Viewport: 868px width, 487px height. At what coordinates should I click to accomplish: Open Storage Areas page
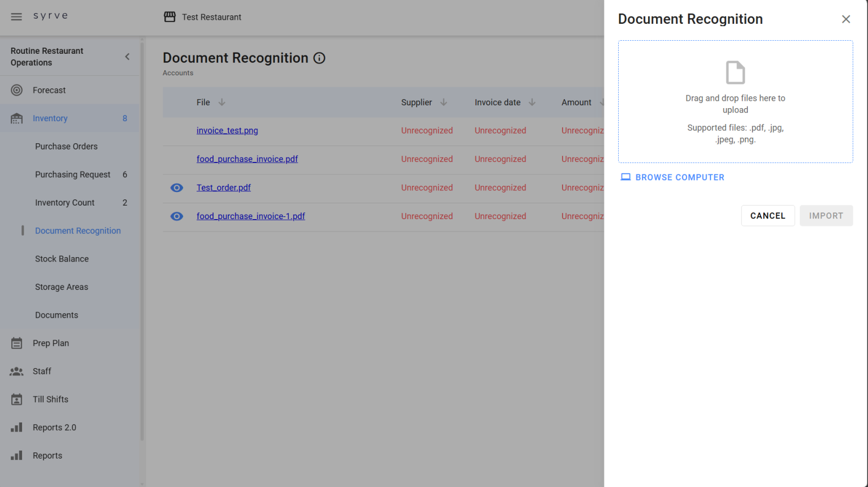(x=62, y=287)
